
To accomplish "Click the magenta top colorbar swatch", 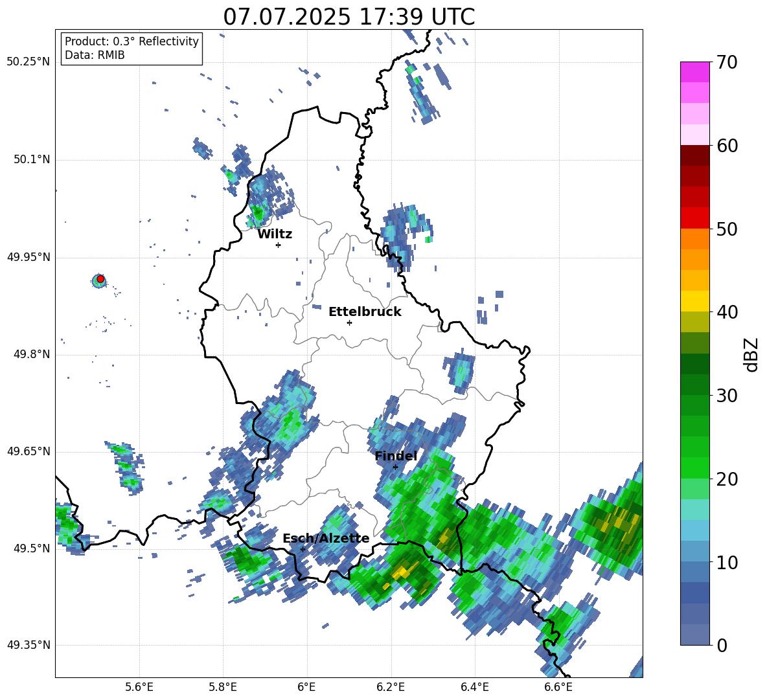I will point(694,72).
